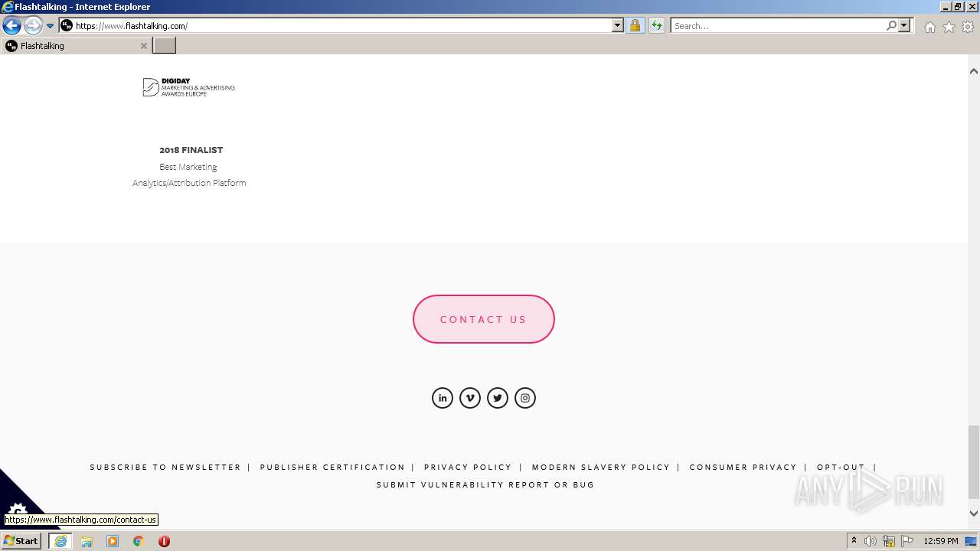The width and height of the screenshot is (980, 551).
Task: Open Favorites star icon
Action: (x=949, y=27)
